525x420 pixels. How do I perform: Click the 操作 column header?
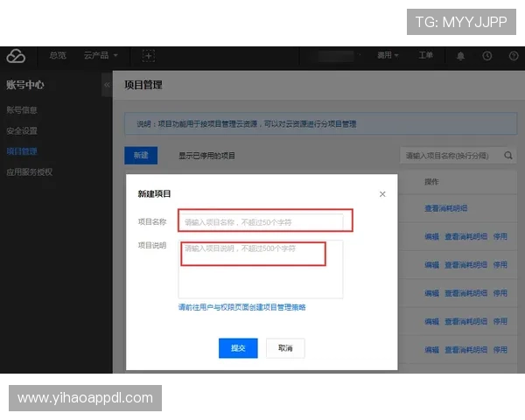point(431,182)
